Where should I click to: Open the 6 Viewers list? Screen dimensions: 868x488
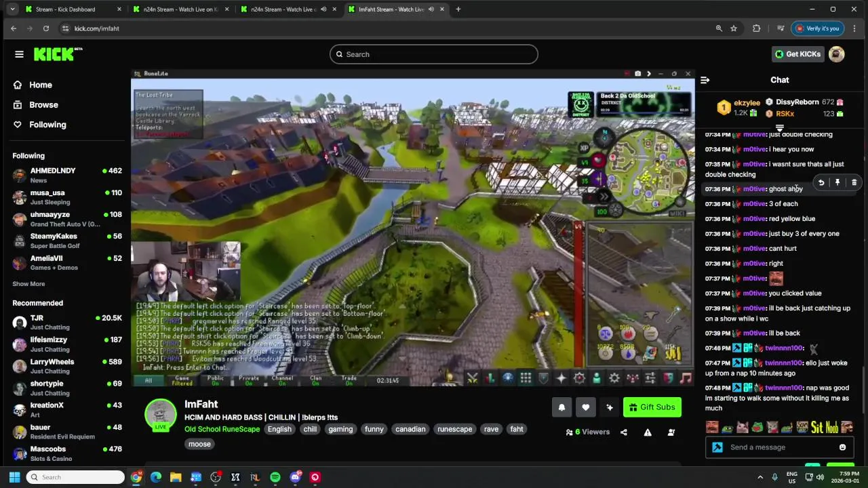588,432
